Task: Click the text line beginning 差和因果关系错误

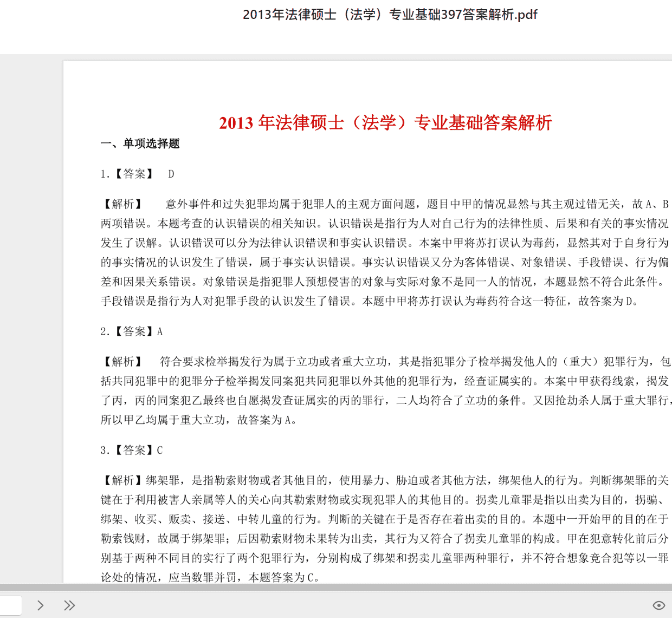Action: pos(383,282)
